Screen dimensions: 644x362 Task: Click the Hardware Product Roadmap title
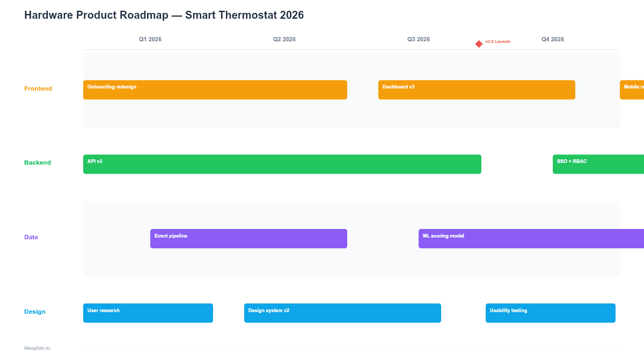click(164, 15)
